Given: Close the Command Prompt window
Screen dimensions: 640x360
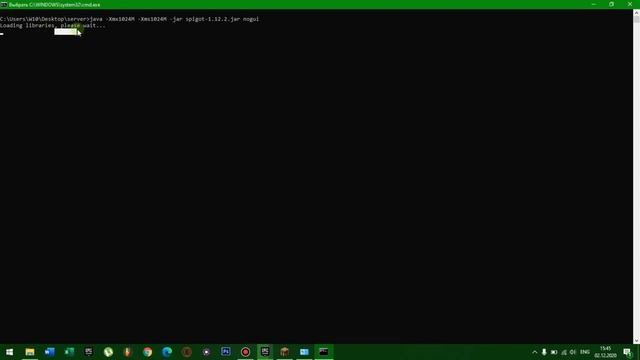Looking at the screenshot, I should pyautogui.click(x=630, y=4).
